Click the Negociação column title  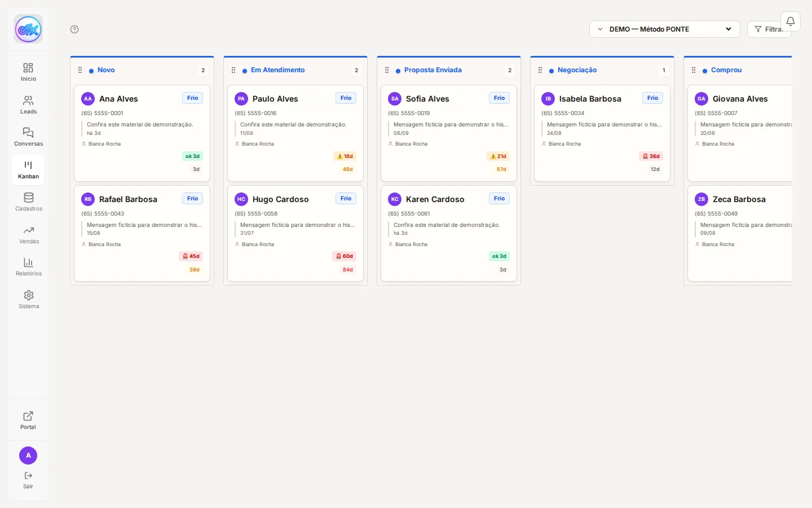(577, 70)
